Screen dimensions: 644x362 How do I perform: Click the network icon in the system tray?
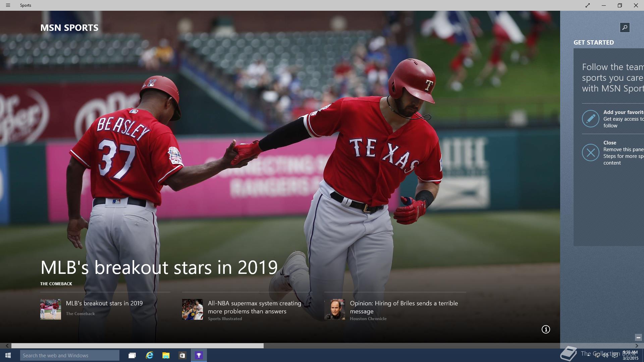597,355
